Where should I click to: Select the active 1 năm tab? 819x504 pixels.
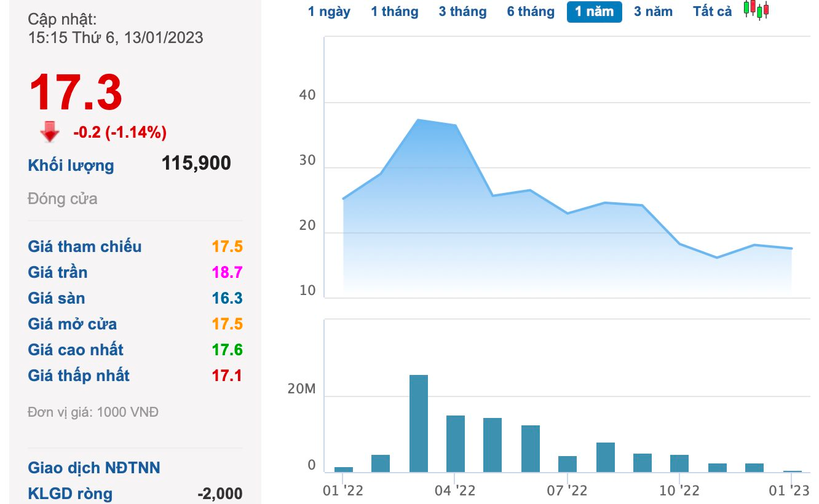(x=594, y=12)
